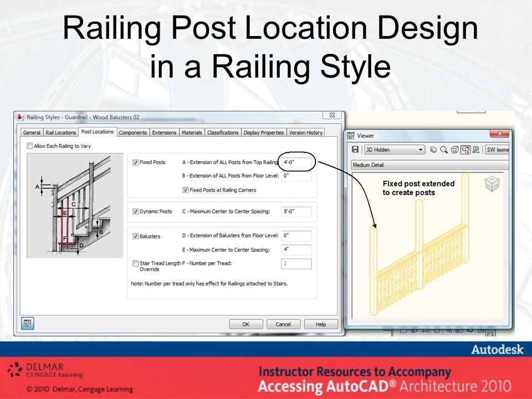Click the camera view icon in Viewer
532x399 pixels.
[475, 150]
